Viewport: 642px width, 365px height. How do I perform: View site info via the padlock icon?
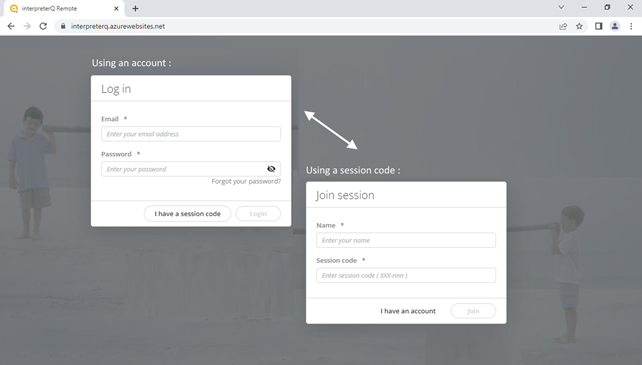click(63, 26)
